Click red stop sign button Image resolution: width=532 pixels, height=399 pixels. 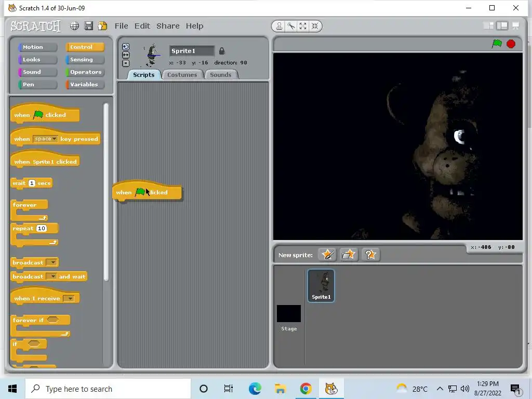click(511, 44)
